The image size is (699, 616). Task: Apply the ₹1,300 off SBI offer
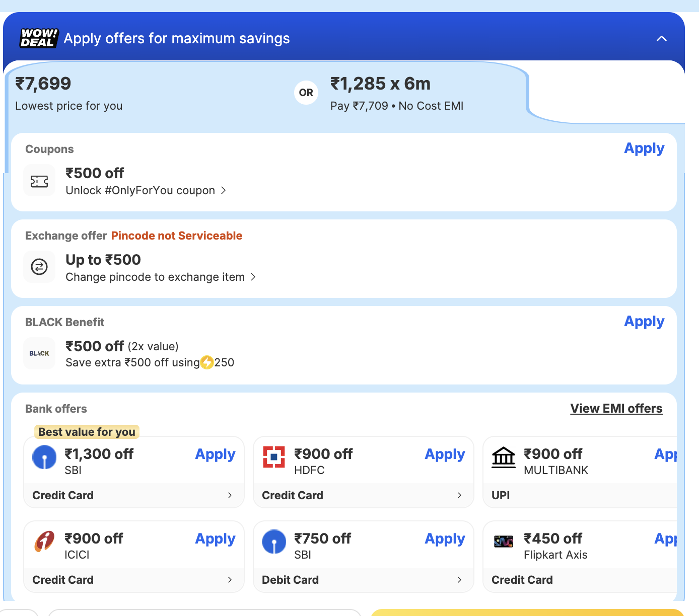[215, 454]
